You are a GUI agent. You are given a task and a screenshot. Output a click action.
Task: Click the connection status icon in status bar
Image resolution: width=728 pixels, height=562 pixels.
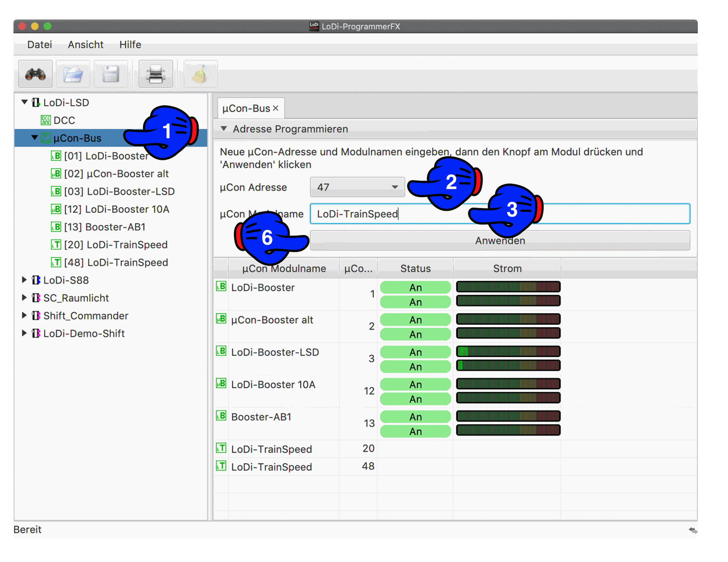tap(693, 530)
